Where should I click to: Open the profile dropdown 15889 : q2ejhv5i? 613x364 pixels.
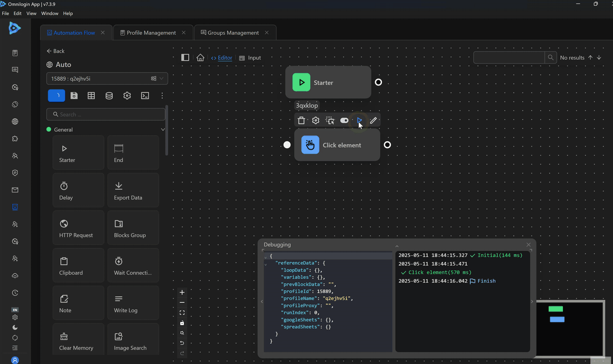107,78
